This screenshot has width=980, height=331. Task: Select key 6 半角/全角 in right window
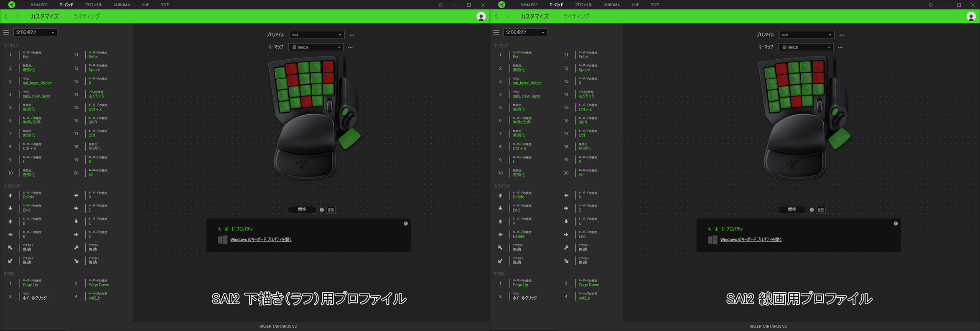(522, 120)
